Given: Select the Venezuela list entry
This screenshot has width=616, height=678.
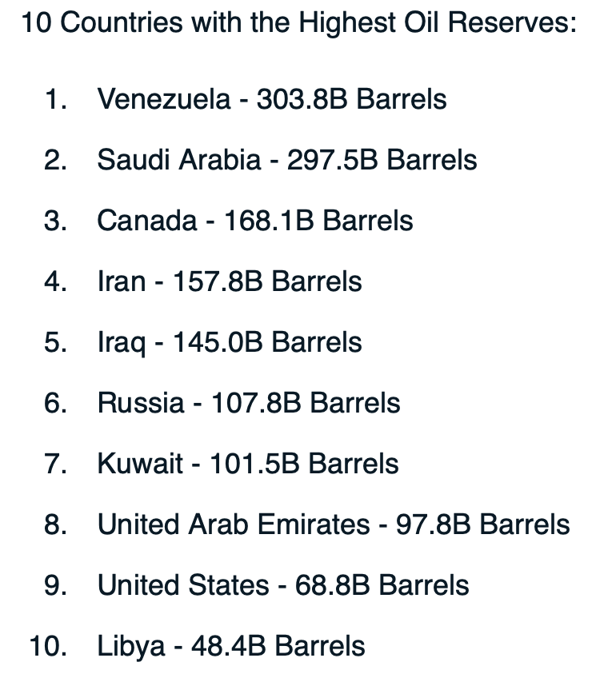Looking at the screenshot, I should tap(272, 99).
